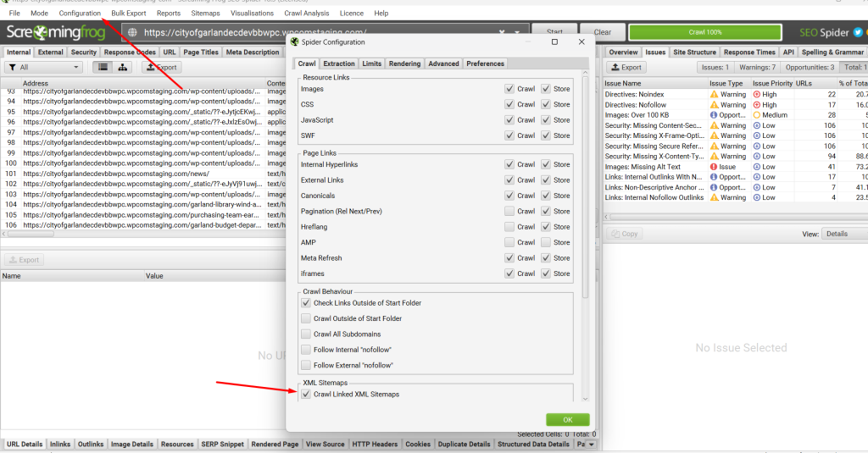Click the Spider Configuration dialog frog icon
Screen dimensions: 868x453
click(x=294, y=41)
